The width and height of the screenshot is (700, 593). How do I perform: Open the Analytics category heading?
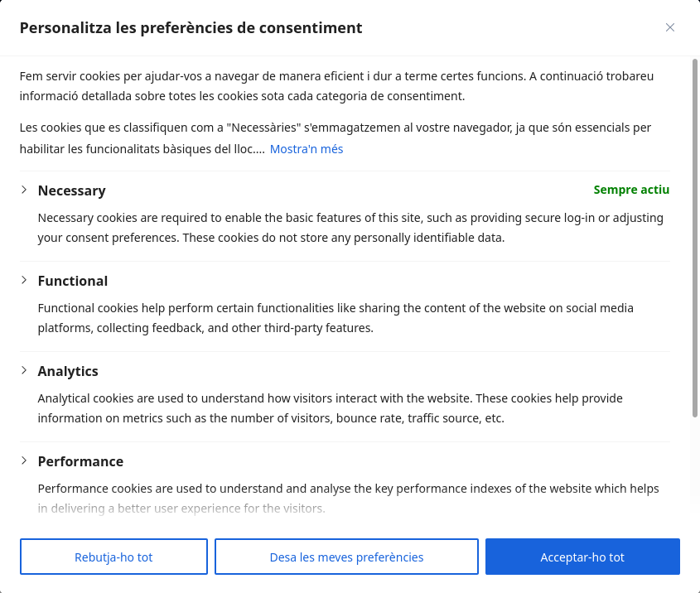click(68, 371)
